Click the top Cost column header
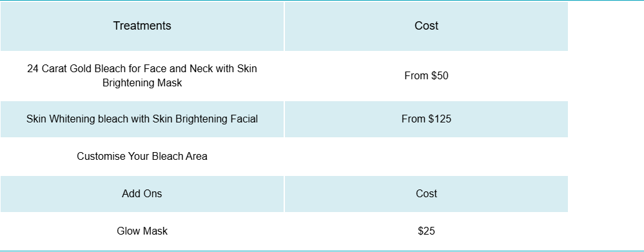Screen dimensions: 644x252 point(426,26)
